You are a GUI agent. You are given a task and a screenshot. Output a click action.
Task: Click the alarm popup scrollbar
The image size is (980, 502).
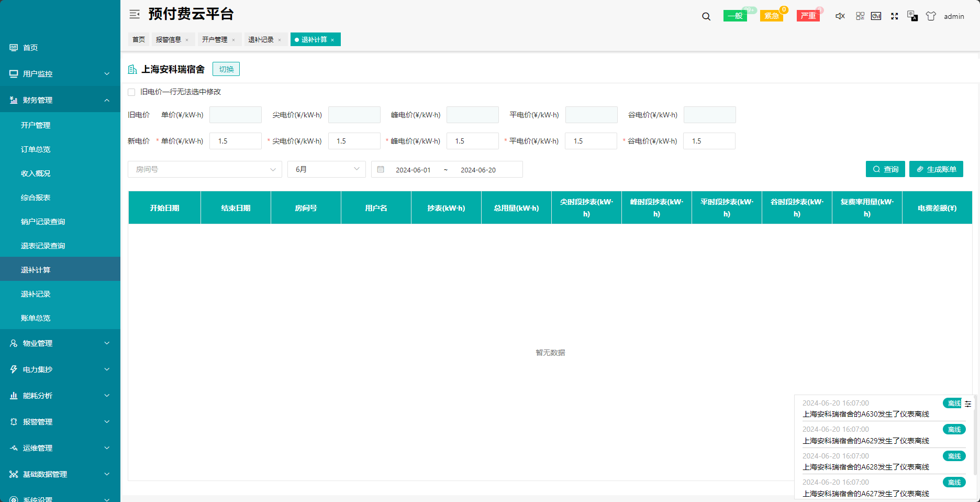975,435
